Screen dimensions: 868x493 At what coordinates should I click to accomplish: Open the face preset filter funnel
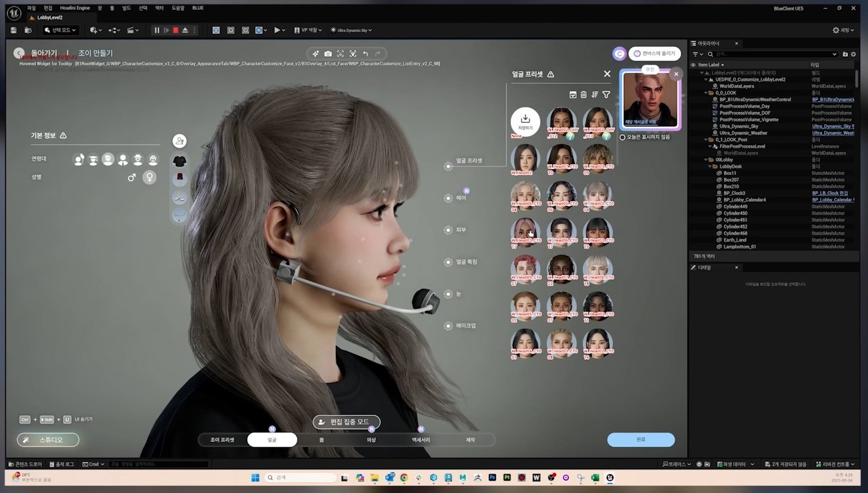pos(606,95)
